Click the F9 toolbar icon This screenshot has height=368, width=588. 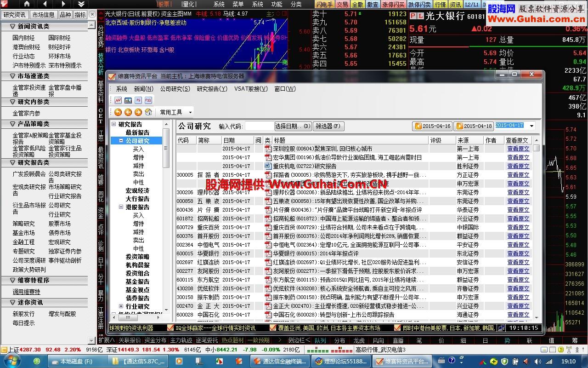(x=138, y=100)
